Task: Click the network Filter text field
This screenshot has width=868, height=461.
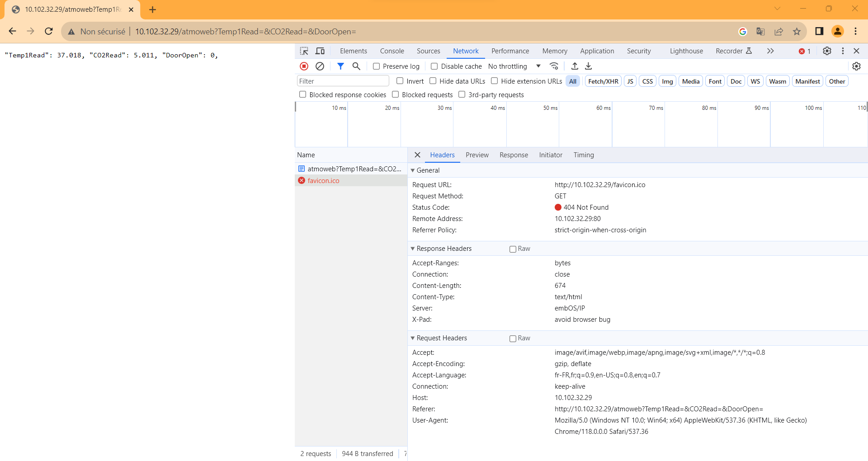Action: [343, 81]
